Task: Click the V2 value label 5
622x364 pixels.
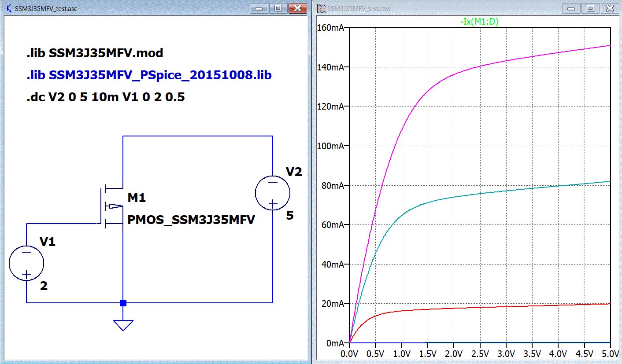Action: coord(290,216)
